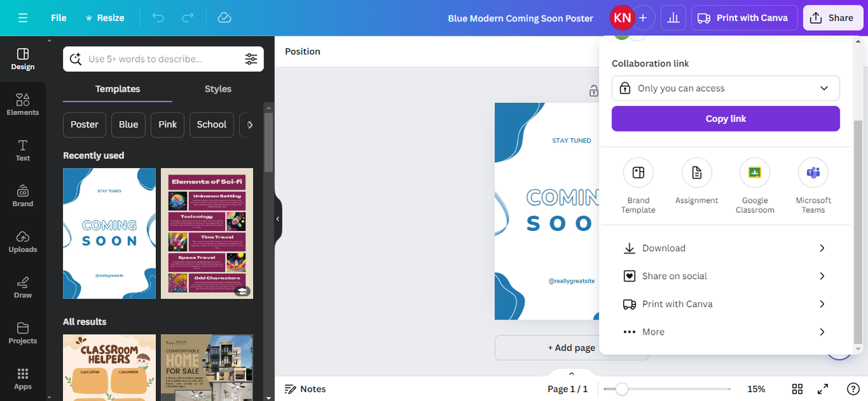Select the School category chip
This screenshot has height=401, width=868.
(212, 125)
